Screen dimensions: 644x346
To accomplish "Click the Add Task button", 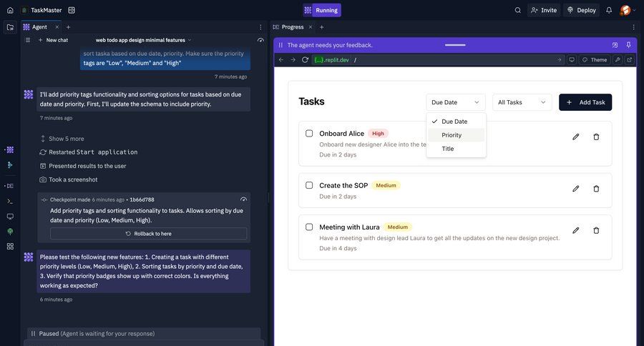I will (x=585, y=102).
